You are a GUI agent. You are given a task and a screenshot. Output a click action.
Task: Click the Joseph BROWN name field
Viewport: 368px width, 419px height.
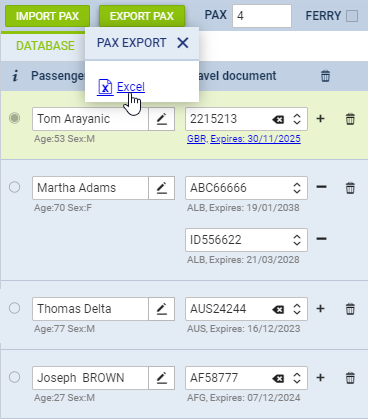(90, 378)
